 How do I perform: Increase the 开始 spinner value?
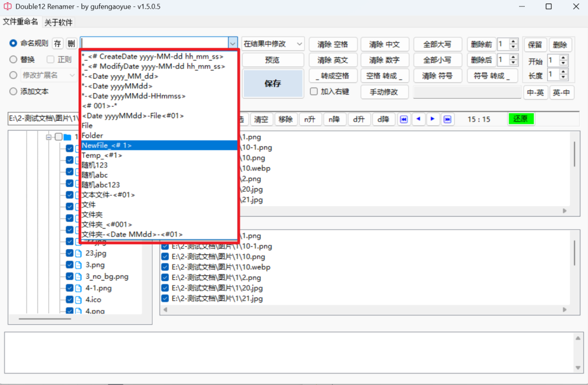(563, 58)
